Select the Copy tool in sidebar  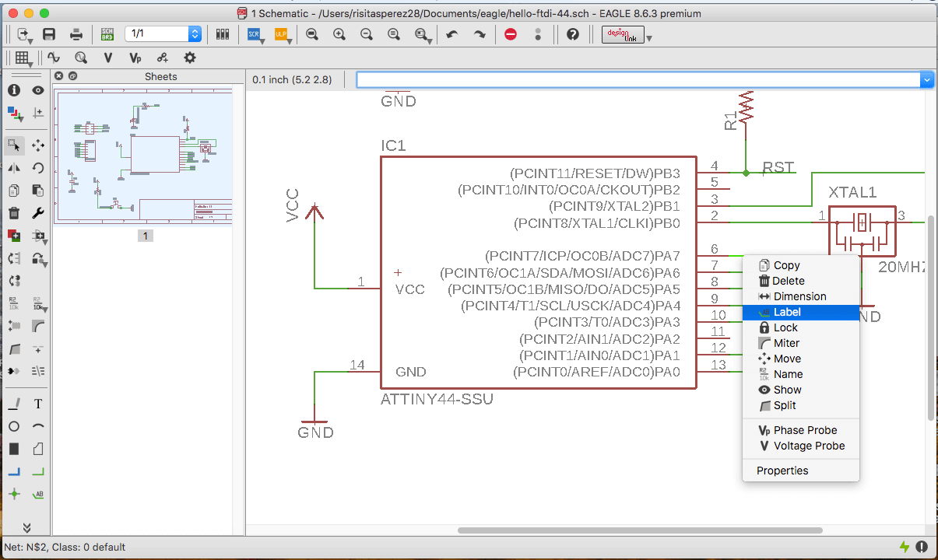point(14,191)
